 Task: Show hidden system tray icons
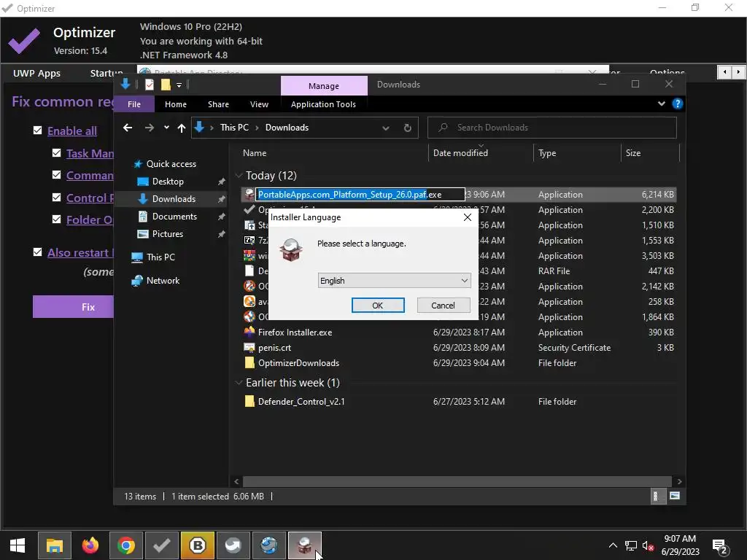613,545
